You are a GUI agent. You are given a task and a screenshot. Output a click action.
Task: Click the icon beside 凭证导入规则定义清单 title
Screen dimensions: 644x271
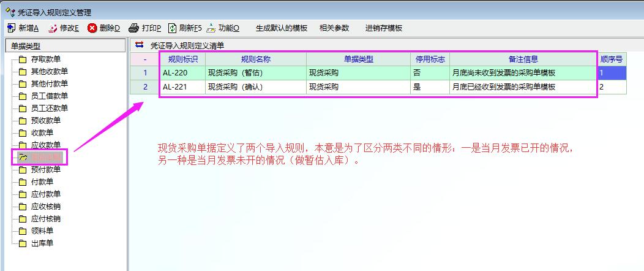pos(140,45)
